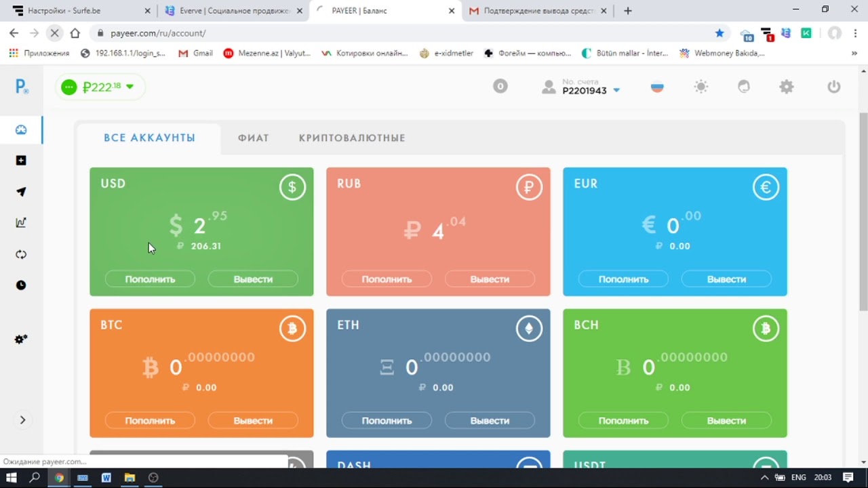Screen dimensions: 868x488
Task: Switch to the КРИПТОВАЛЮТНЫЕ tab
Action: coord(352,138)
